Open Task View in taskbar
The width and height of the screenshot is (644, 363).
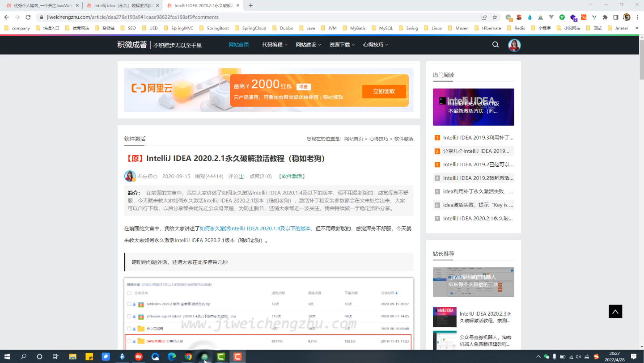(x=55, y=357)
